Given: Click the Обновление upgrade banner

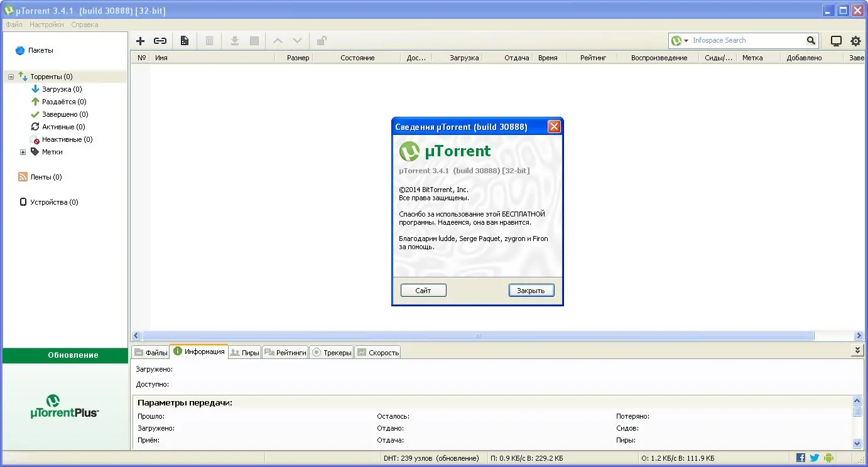Looking at the screenshot, I should pos(65,355).
